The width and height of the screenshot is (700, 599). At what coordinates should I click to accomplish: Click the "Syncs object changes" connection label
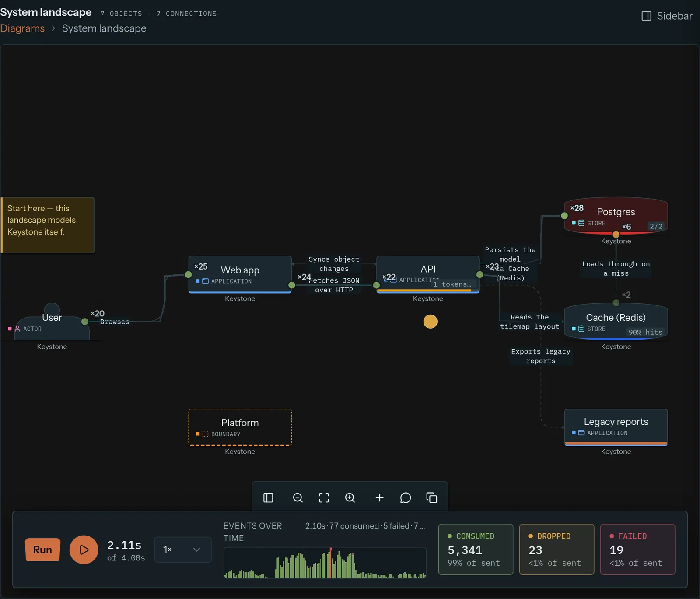[x=334, y=264]
